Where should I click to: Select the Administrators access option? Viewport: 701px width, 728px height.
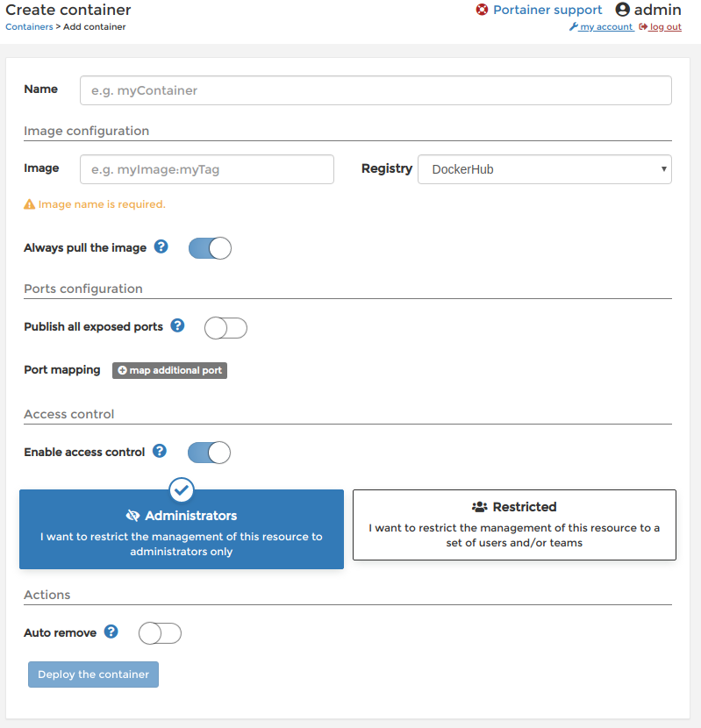(x=182, y=529)
